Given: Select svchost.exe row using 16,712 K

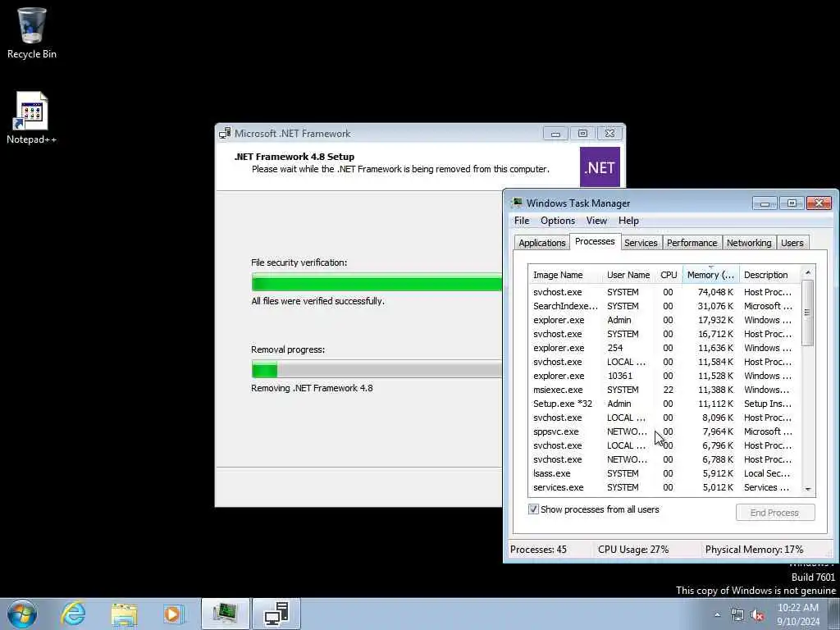Looking at the screenshot, I should (664, 334).
